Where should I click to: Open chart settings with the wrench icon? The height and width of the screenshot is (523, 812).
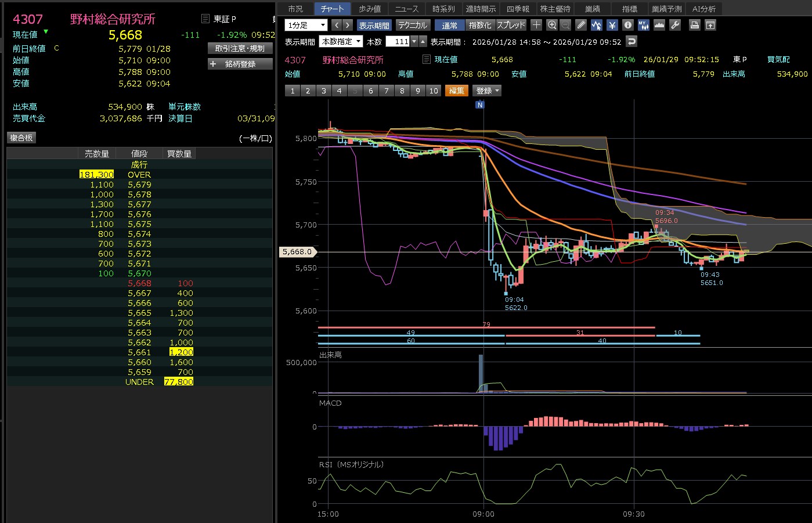674,25
